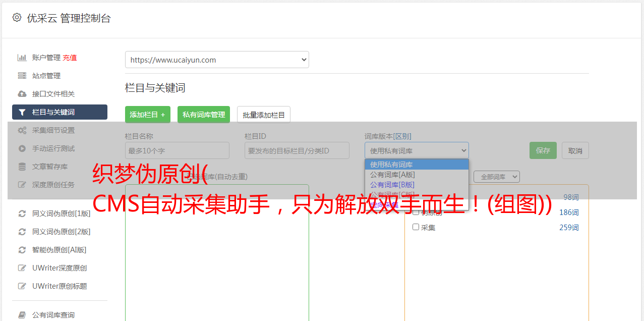
Task: Click the server icon for 站点管理
Action: click(22, 76)
